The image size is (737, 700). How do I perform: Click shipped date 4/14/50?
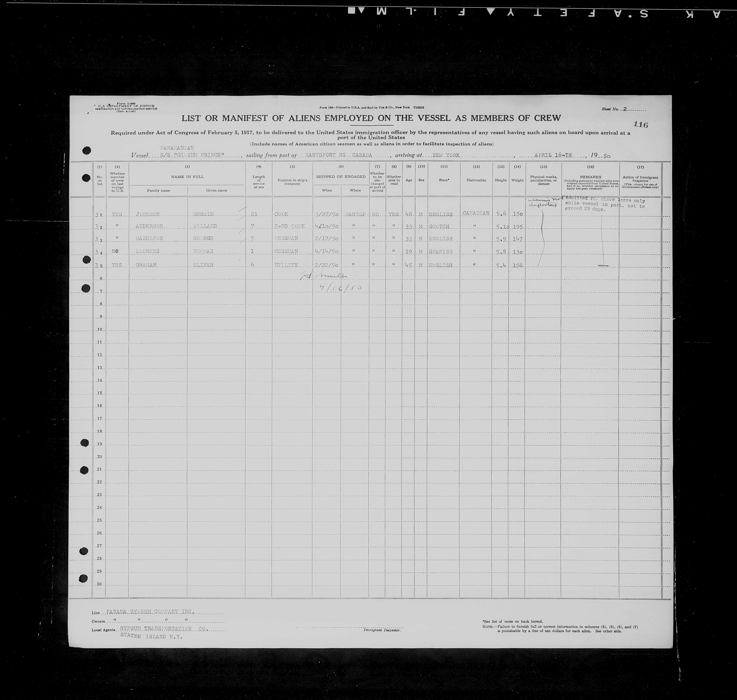[327, 251]
